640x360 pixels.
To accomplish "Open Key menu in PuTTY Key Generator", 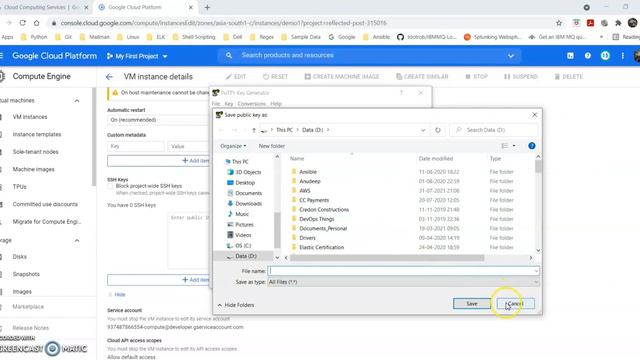I will tap(229, 104).
